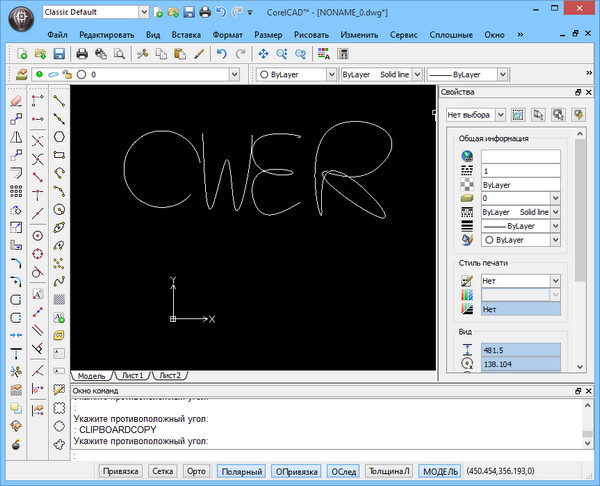This screenshot has height=486, width=600.
Task: Select the Polygon tool in draw toolbar
Action: (60, 137)
